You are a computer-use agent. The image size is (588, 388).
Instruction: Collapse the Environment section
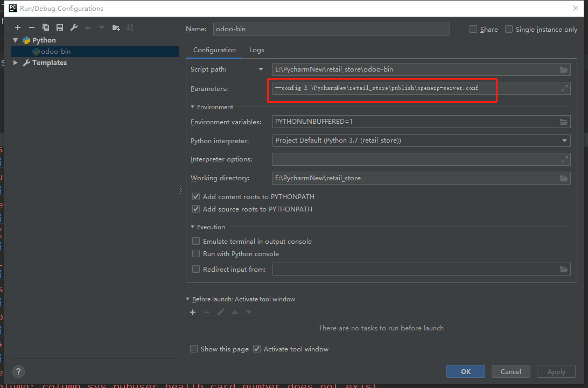192,107
